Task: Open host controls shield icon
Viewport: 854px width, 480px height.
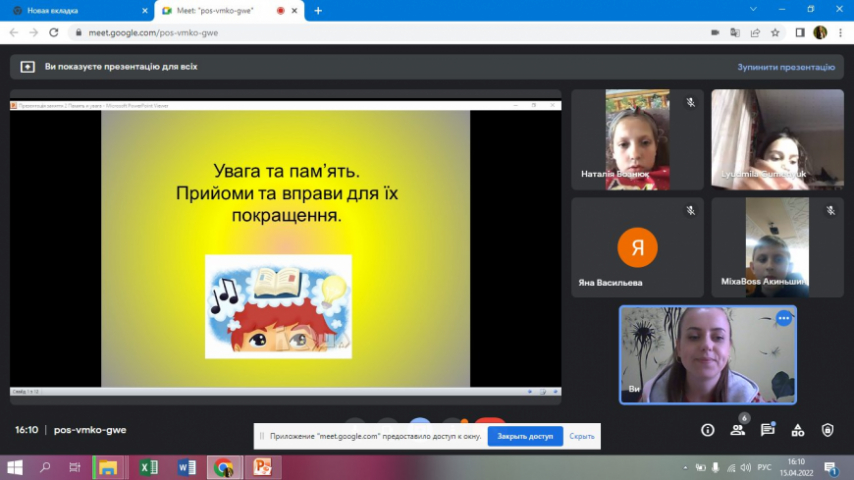Action: [827, 430]
